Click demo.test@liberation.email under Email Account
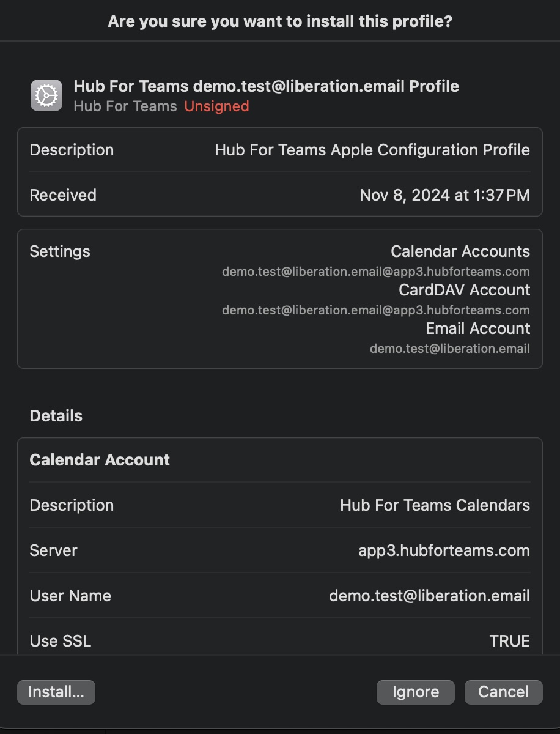Screen dimensions: 560x734 (x=450, y=348)
